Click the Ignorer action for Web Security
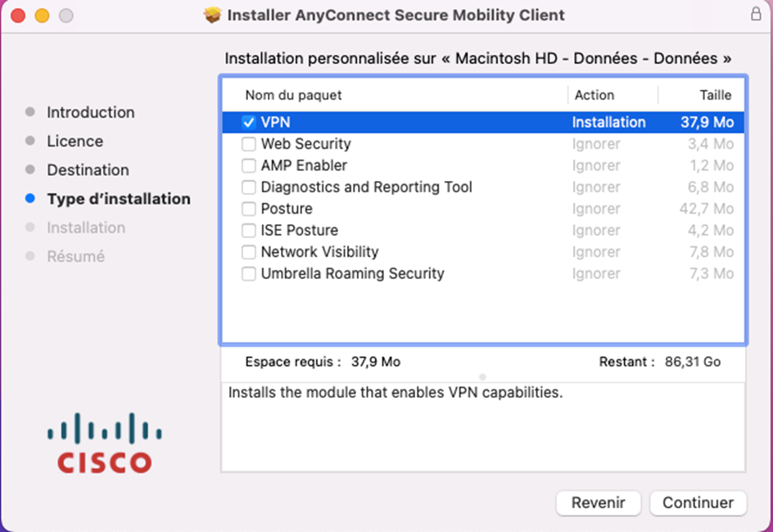Viewport: 773px width, 532px height. click(x=596, y=144)
